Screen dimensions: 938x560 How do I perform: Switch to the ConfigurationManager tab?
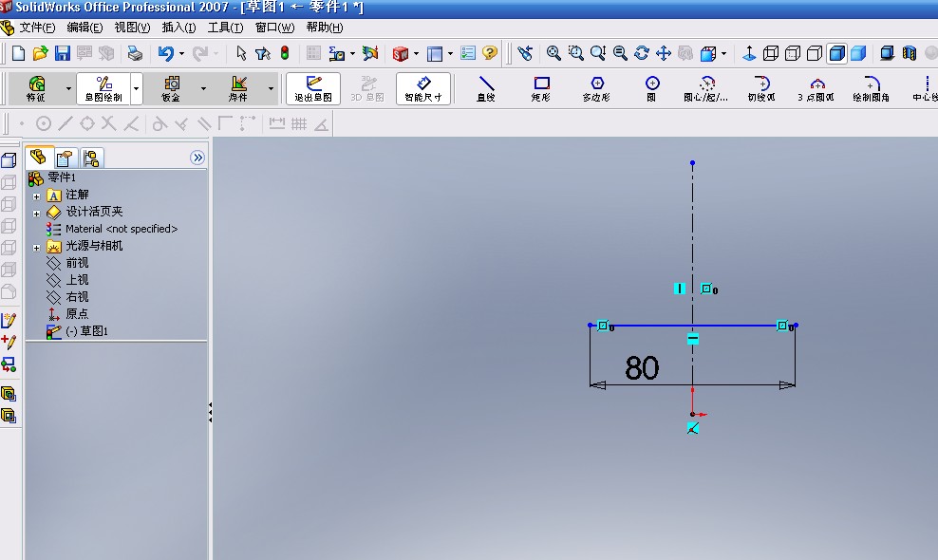coord(91,158)
